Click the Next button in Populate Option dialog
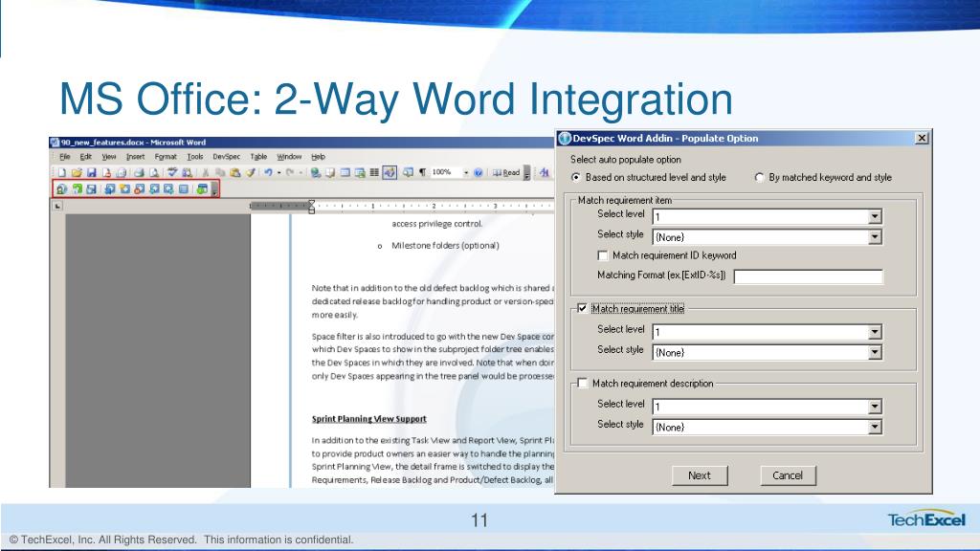This screenshot has height=551, width=980. tap(700, 475)
